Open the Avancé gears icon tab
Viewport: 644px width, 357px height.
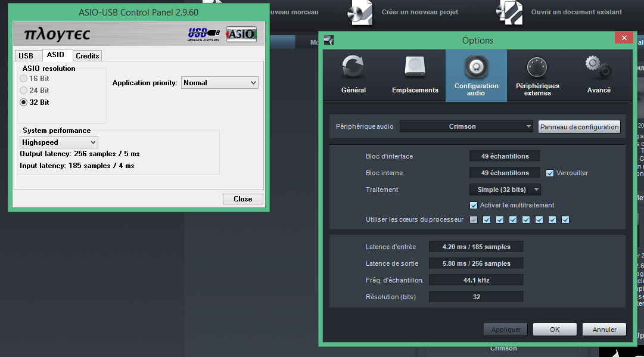598,67
